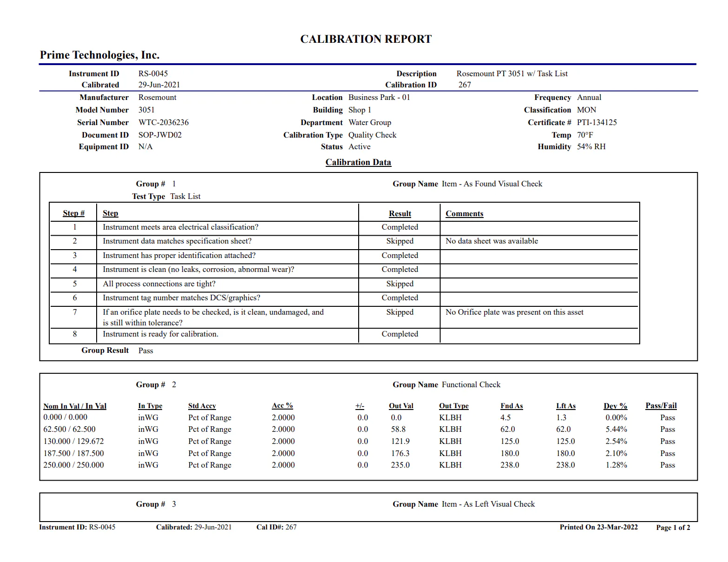Select the 'Result' column header
This screenshot has width=728, height=562.
pos(400,213)
